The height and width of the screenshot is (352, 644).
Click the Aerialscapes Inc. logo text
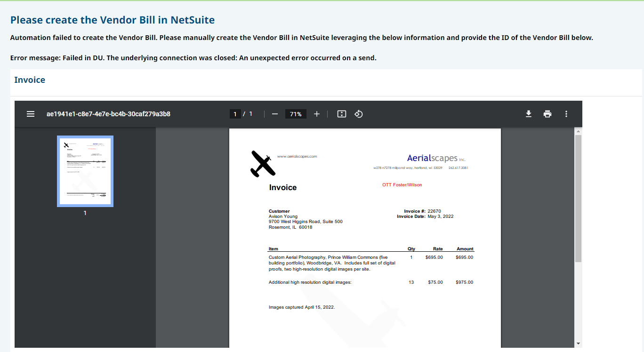[x=436, y=158]
